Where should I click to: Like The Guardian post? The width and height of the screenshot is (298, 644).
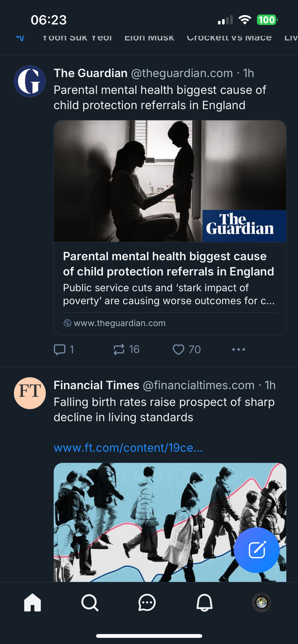pos(178,349)
